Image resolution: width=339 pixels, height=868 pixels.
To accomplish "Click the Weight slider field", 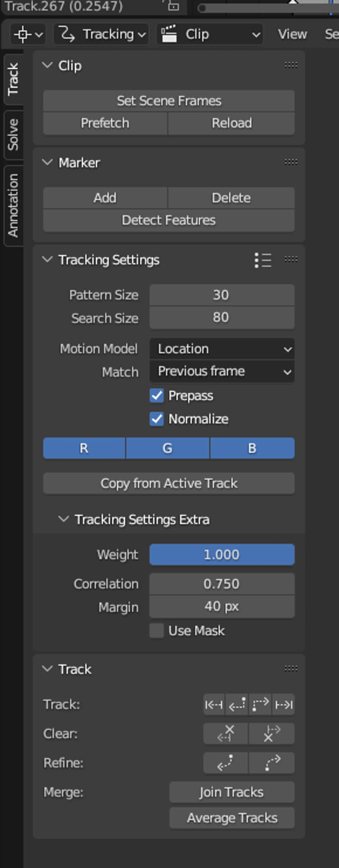I will pos(222,554).
